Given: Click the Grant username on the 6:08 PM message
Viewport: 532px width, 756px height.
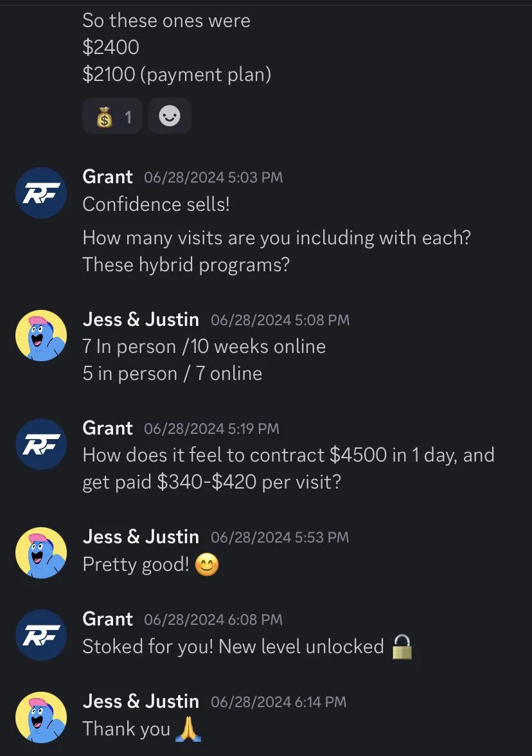Looking at the screenshot, I should tap(107, 619).
